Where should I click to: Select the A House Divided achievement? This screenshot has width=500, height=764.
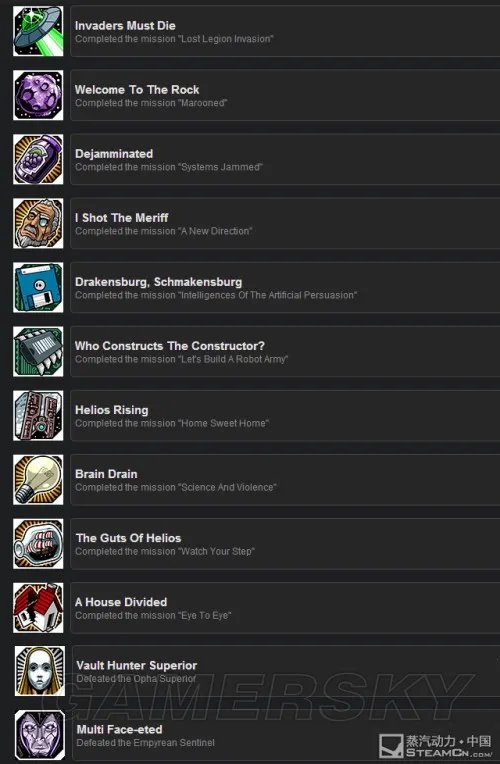tap(285, 608)
